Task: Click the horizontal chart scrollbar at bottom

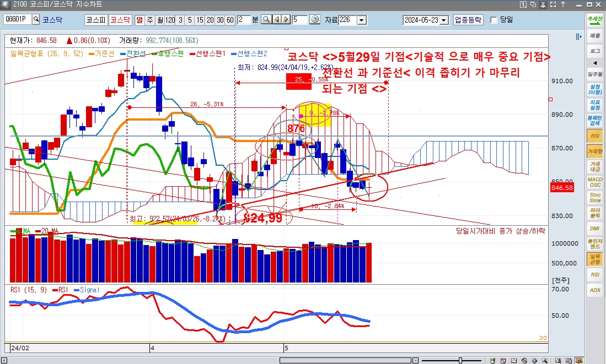Action: (345, 361)
